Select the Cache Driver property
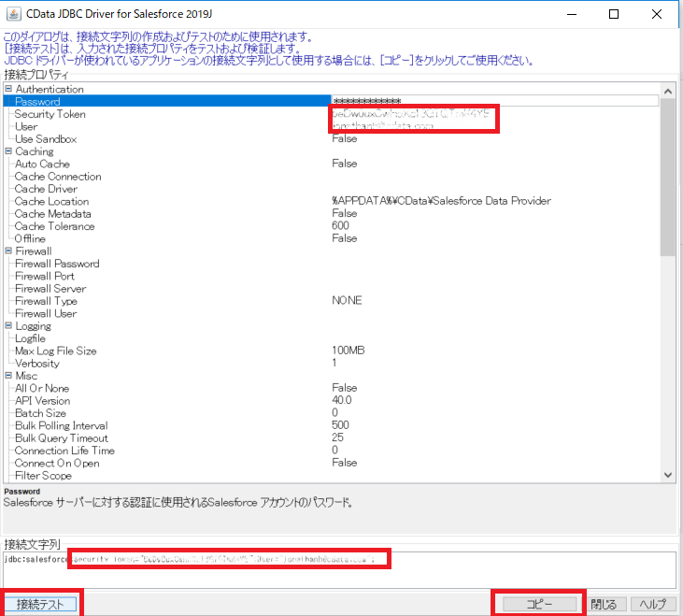Viewport: 683px width, 616px height. click(x=46, y=189)
